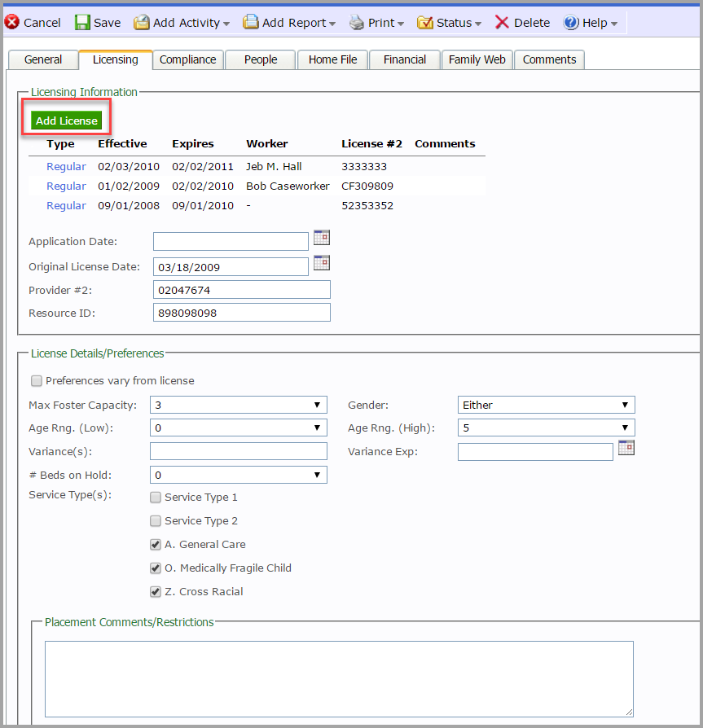703x728 pixels.
Task: Click the Provider #2 input field
Action: pyautogui.click(x=242, y=290)
